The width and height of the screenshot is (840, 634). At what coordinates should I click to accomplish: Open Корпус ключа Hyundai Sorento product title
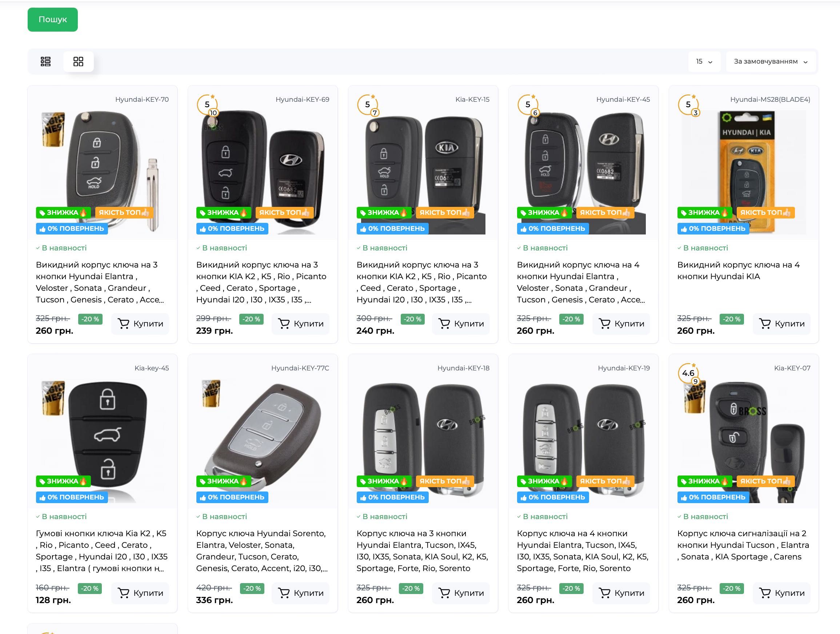tap(262, 551)
